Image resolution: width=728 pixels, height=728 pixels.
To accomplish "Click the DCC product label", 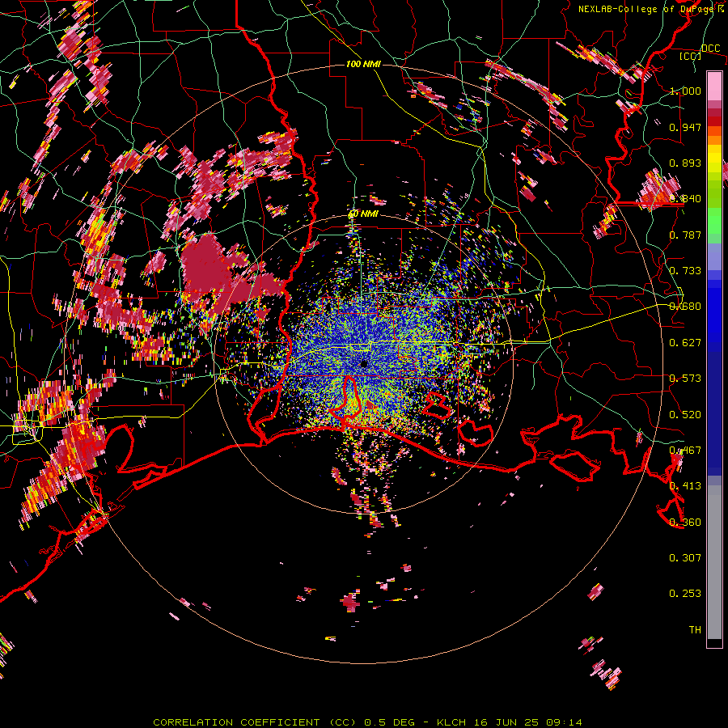I will [710, 49].
